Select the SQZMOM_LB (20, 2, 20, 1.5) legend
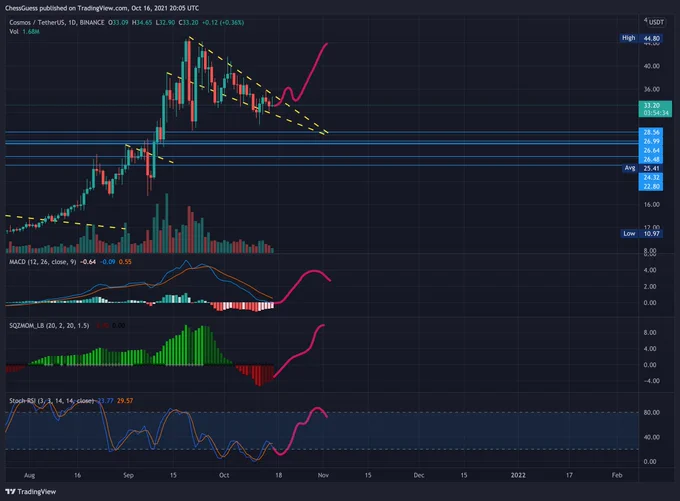 (x=49, y=325)
